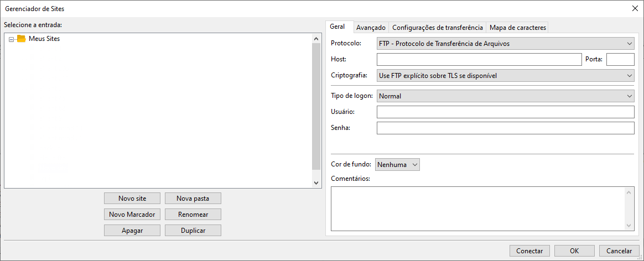
Task: Switch to Mapa de caracteres tab
Action: [x=517, y=28]
